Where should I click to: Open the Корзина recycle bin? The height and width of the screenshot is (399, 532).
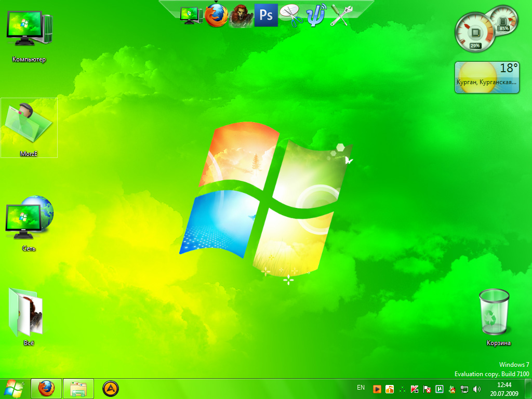pos(494,312)
